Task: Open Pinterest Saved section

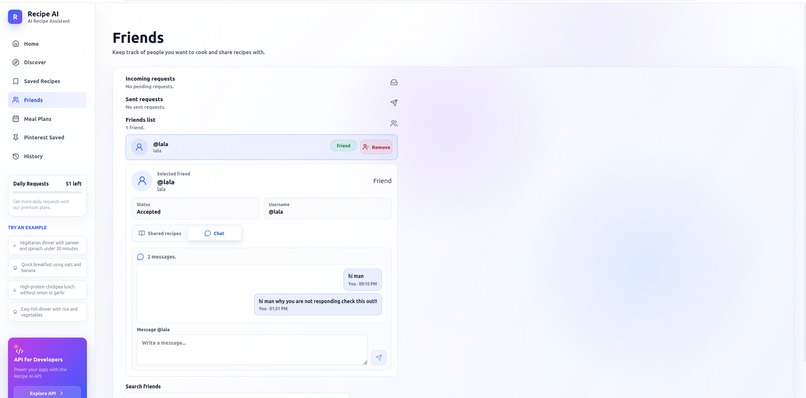Action: [x=47, y=137]
